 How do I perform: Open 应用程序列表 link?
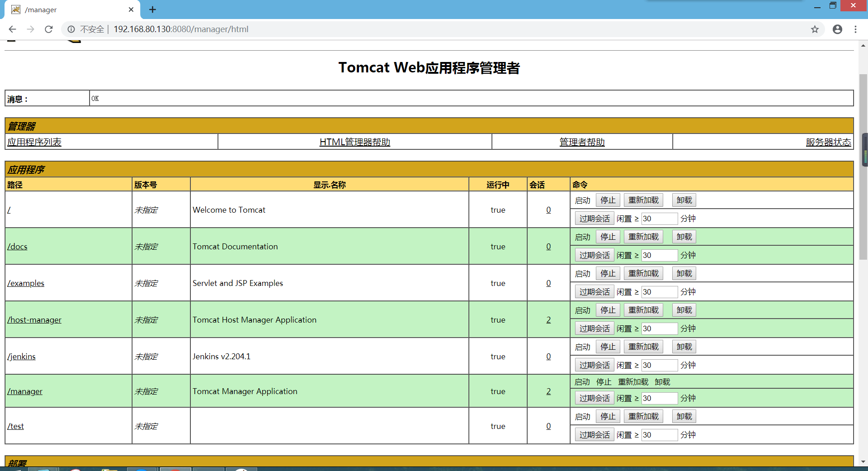click(34, 142)
